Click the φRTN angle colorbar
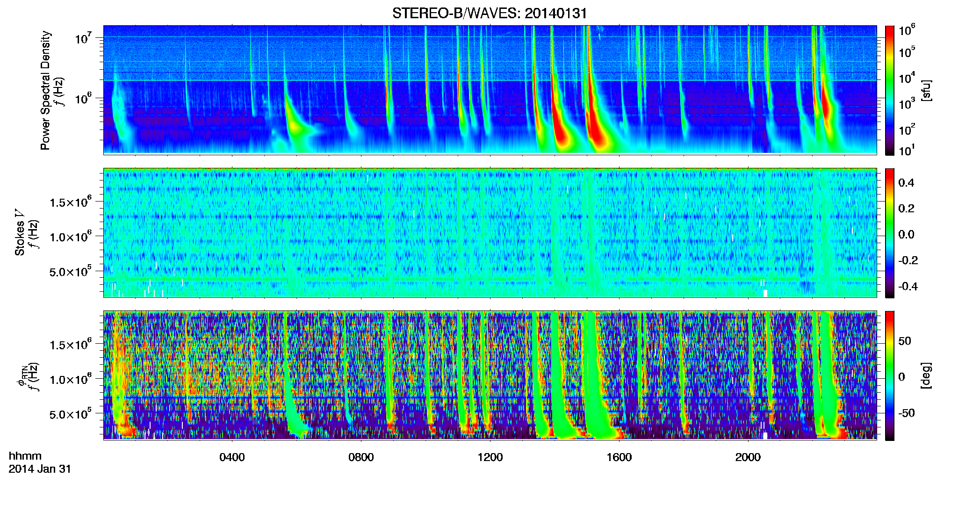This screenshot has height=505, width=980. click(x=890, y=375)
